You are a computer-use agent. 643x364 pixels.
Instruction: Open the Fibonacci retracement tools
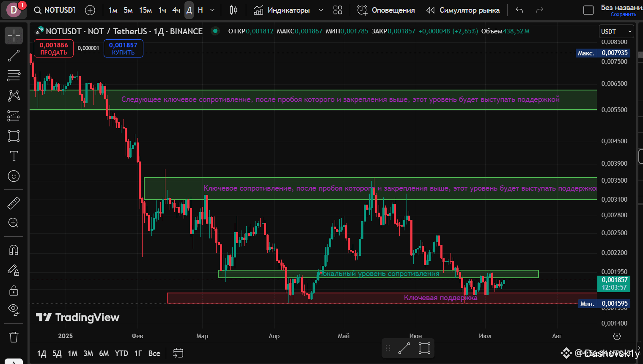[x=14, y=76]
